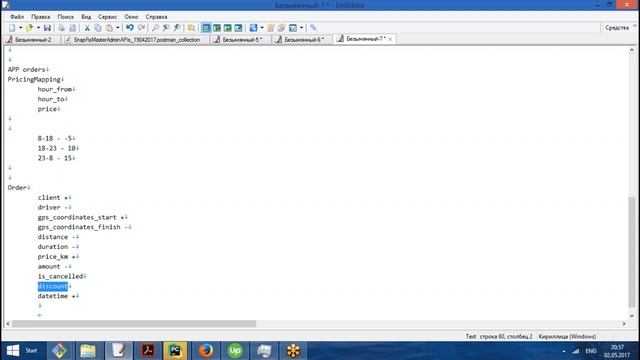Viewport: 640px width, 360px height.
Task: Click the 'APP orders' line in the editor
Action: (x=27, y=69)
